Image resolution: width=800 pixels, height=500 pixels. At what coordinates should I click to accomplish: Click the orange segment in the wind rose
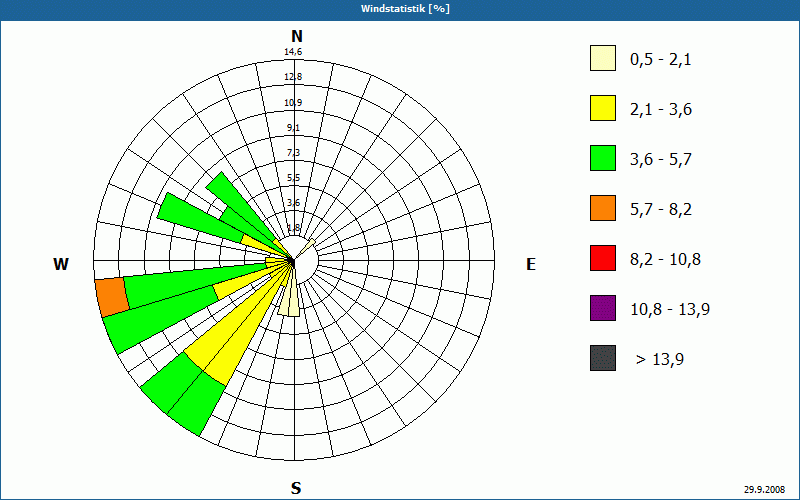[x=112, y=297]
